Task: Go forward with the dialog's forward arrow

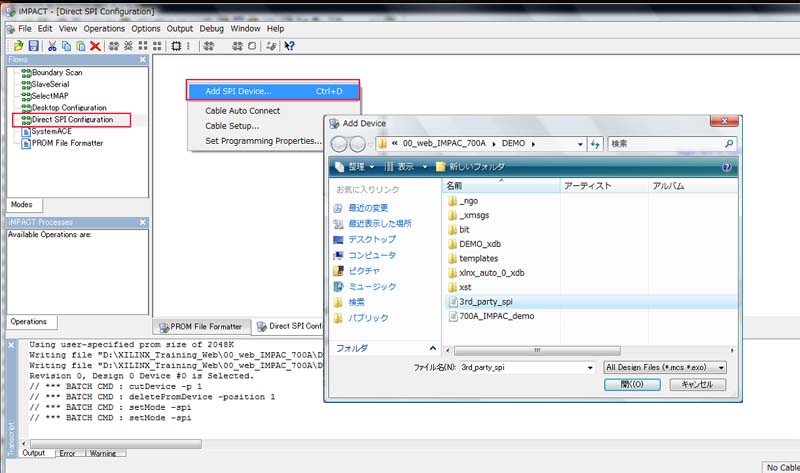Action: (x=357, y=144)
